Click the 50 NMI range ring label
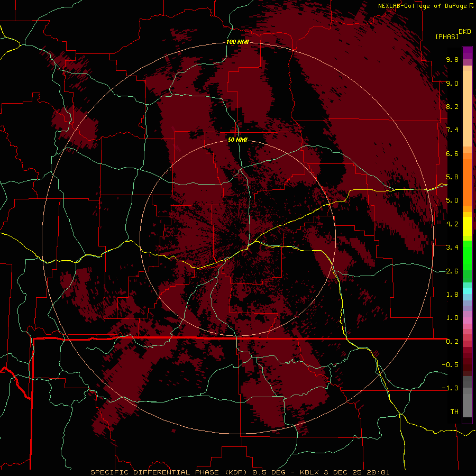Viewport: 476px width, 476px height. pyautogui.click(x=237, y=140)
